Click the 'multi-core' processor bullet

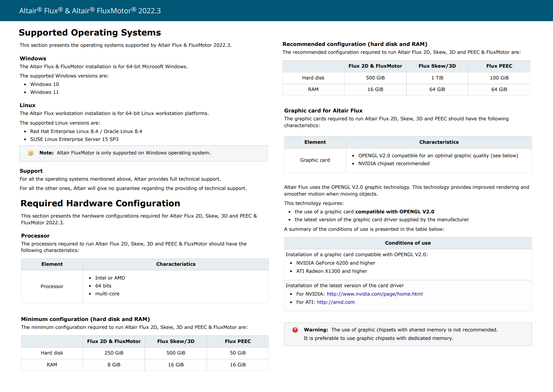click(107, 294)
